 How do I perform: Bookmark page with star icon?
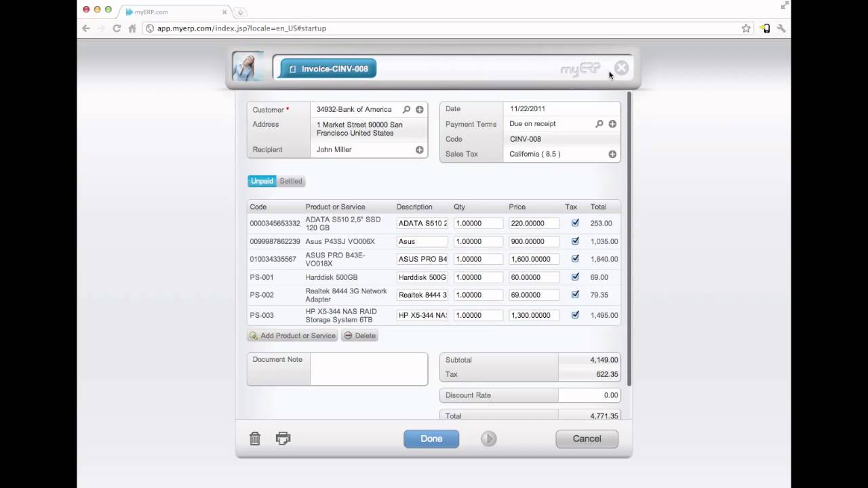click(746, 28)
